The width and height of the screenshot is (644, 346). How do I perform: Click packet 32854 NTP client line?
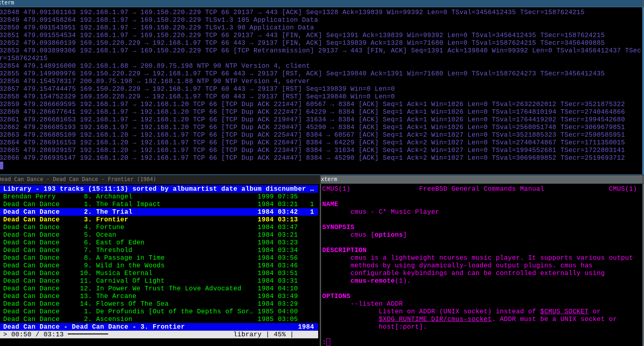[155, 66]
